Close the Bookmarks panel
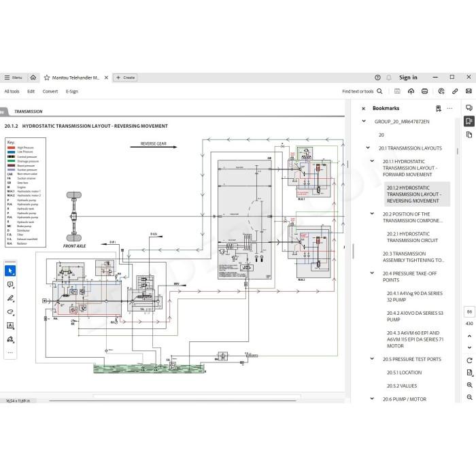Screen dimensions: 476x476 363,108
